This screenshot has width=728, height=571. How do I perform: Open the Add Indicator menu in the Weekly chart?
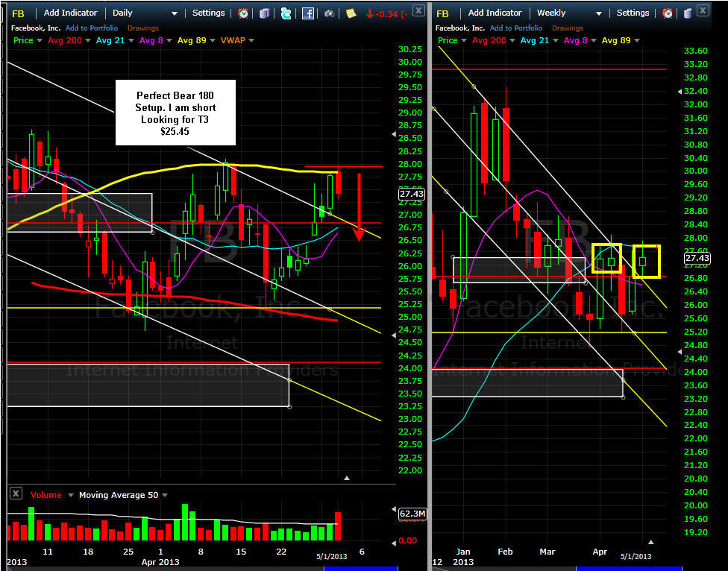pos(495,13)
